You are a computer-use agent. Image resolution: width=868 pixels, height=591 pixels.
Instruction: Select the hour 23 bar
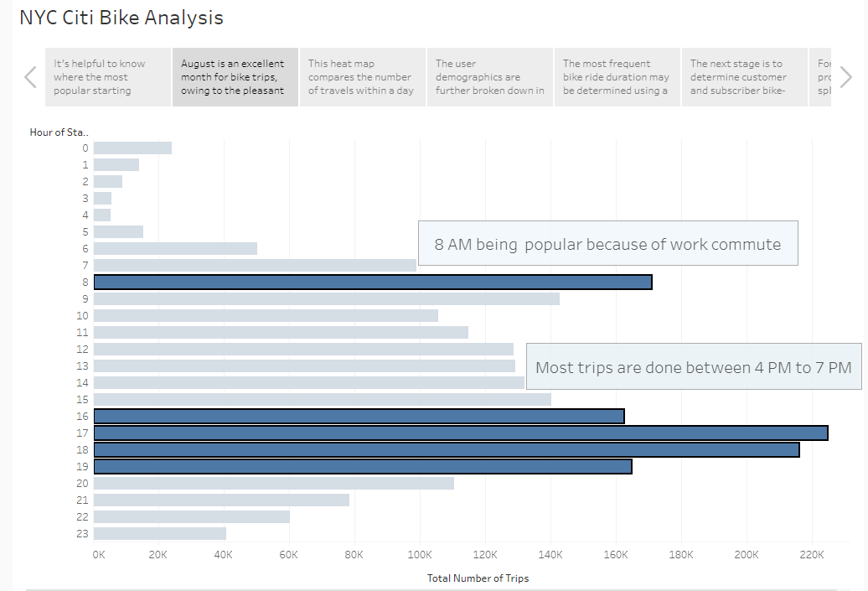[160, 533]
